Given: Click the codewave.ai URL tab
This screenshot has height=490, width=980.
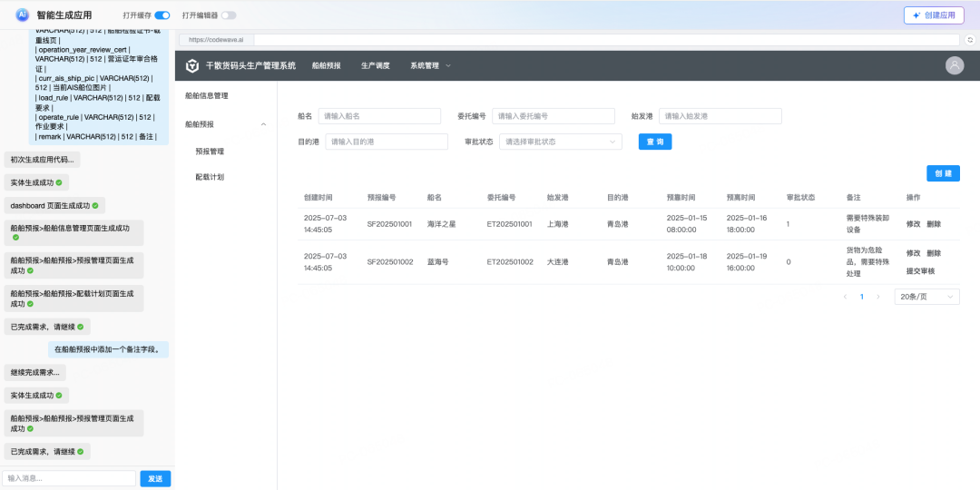Looking at the screenshot, I should click(x=216, y=39).
